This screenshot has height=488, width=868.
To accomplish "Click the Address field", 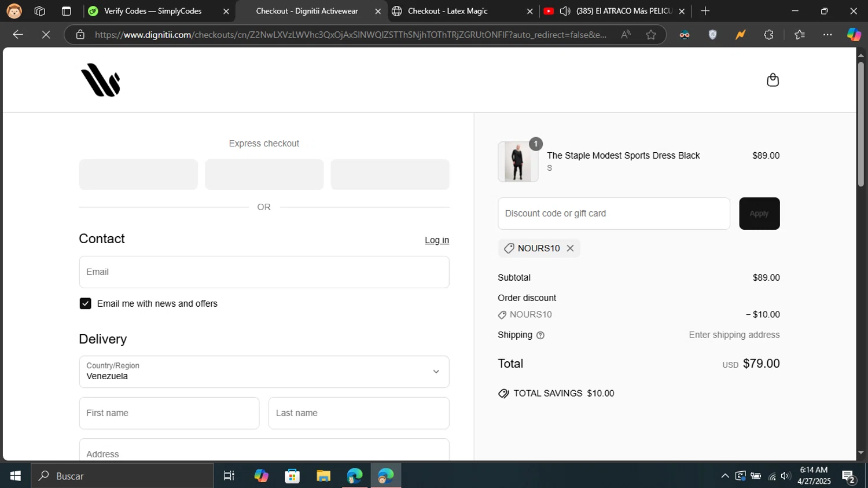I will click(x=264, y=450).
